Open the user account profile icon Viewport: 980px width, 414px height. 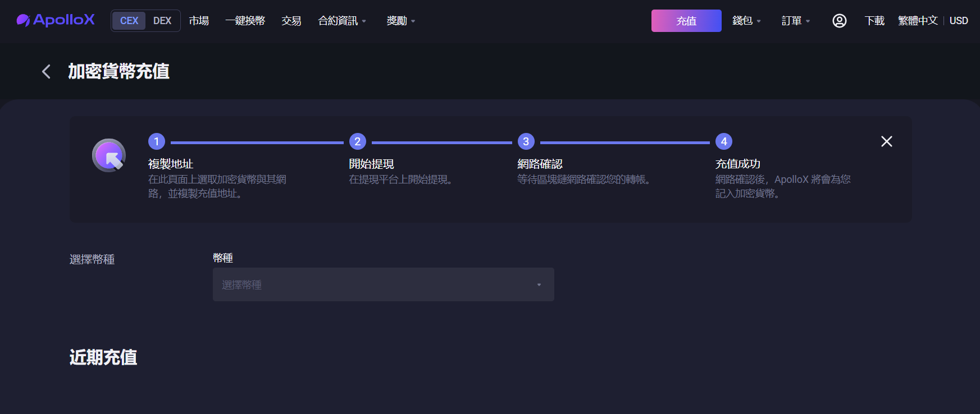[839, 21]
